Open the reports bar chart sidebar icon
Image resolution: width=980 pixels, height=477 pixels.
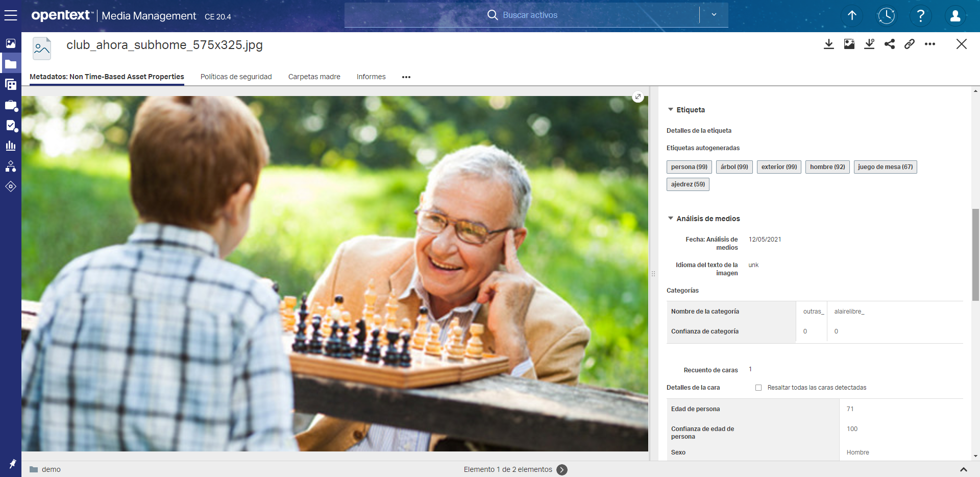pos(11,146)
